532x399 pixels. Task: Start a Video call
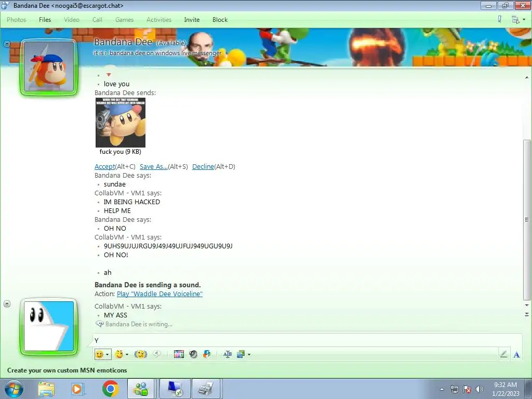(x=72, y=20)
